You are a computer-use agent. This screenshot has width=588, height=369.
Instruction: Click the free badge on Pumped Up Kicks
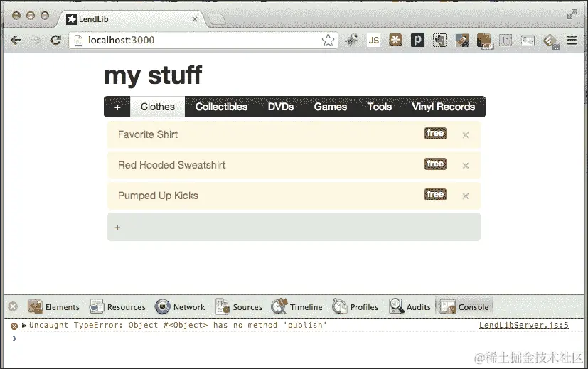tap(435, 195)
